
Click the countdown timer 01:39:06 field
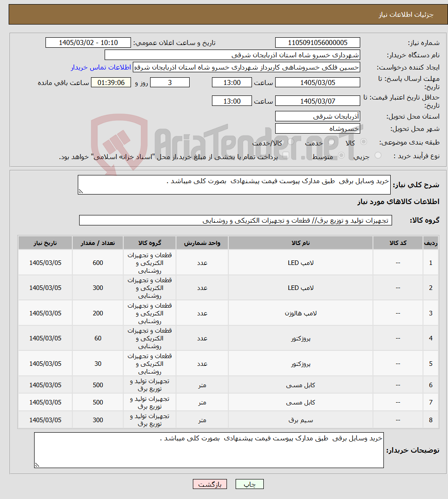click(x=111, y=83)
